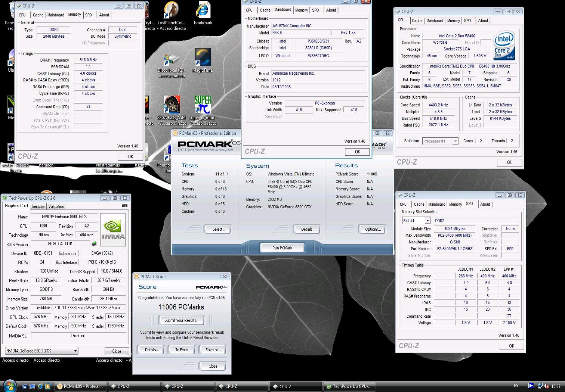Click the blue arrow tray icon

click(531, 386)
